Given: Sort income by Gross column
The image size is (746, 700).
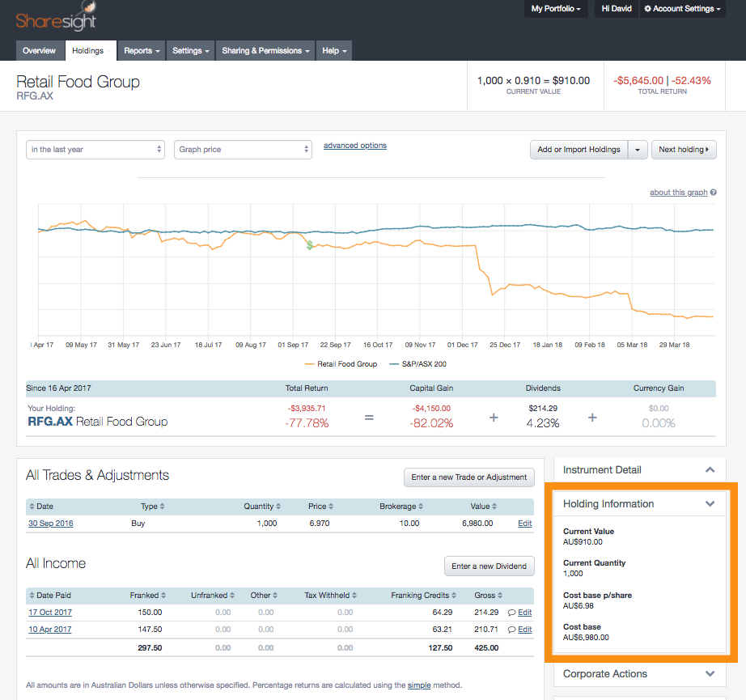Looking at the screenshot, I should 488,596.
